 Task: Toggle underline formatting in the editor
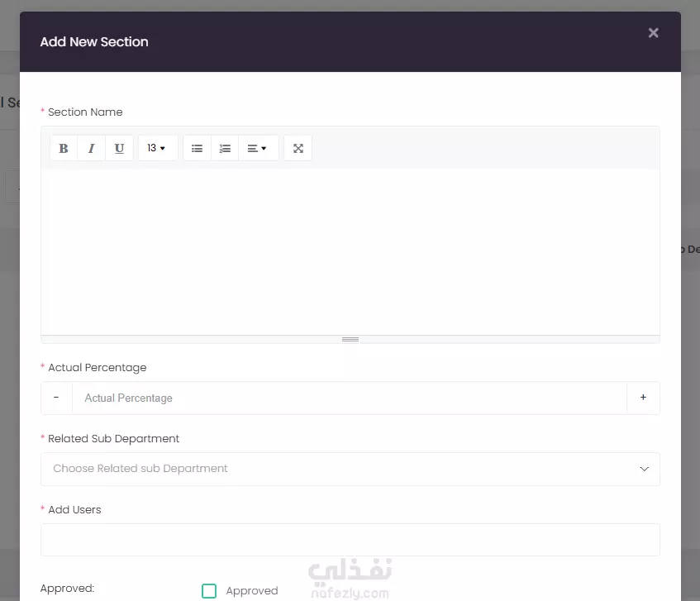point(119,148)
